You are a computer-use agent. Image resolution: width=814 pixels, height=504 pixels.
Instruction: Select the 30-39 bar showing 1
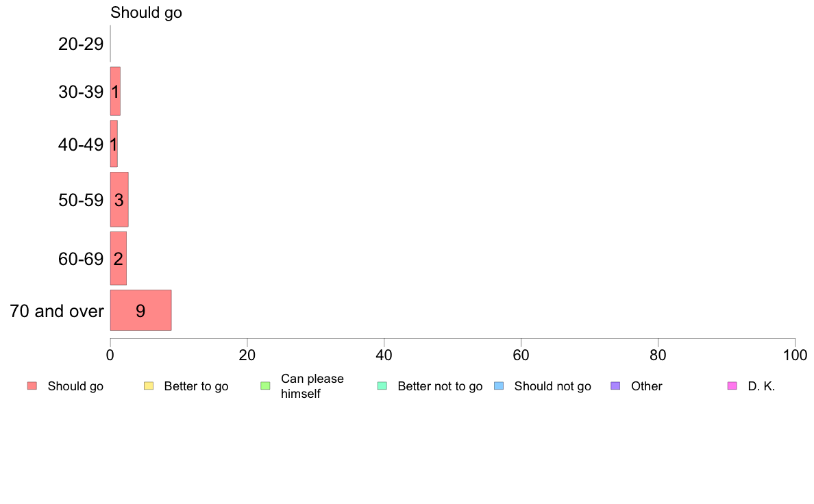coord(115,91)
